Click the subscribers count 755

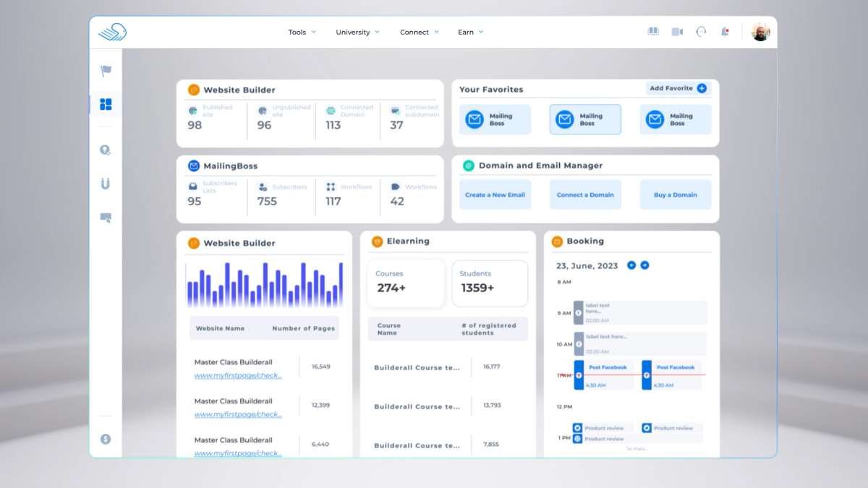point(267,201)
